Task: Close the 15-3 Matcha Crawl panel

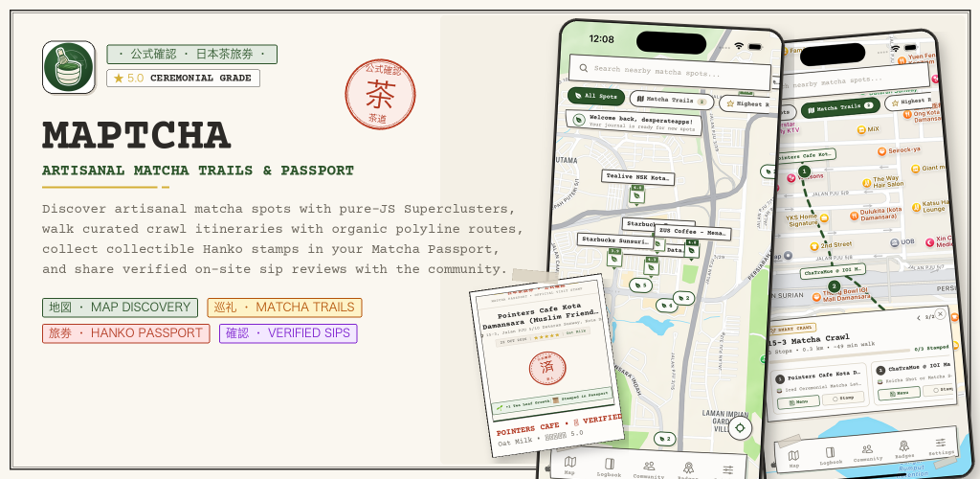Action: [940, 314]
